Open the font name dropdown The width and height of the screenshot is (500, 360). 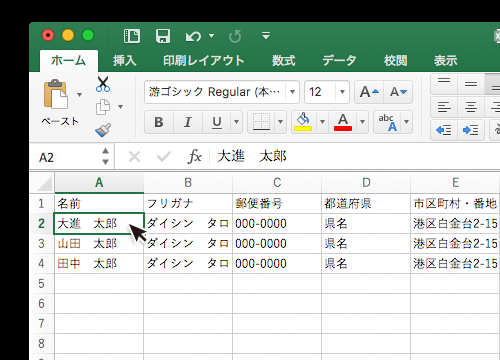click(292, 92)
